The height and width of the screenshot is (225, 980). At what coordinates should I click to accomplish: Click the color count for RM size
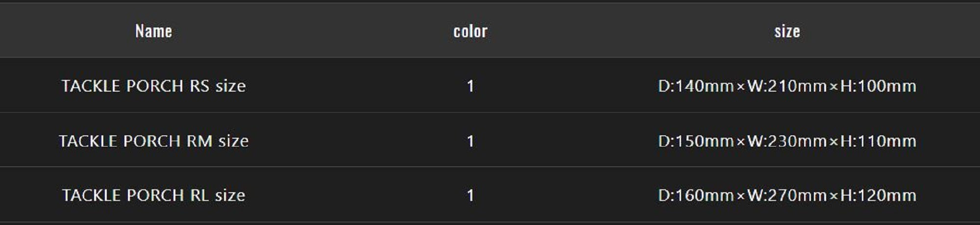(x=470, y=141)
